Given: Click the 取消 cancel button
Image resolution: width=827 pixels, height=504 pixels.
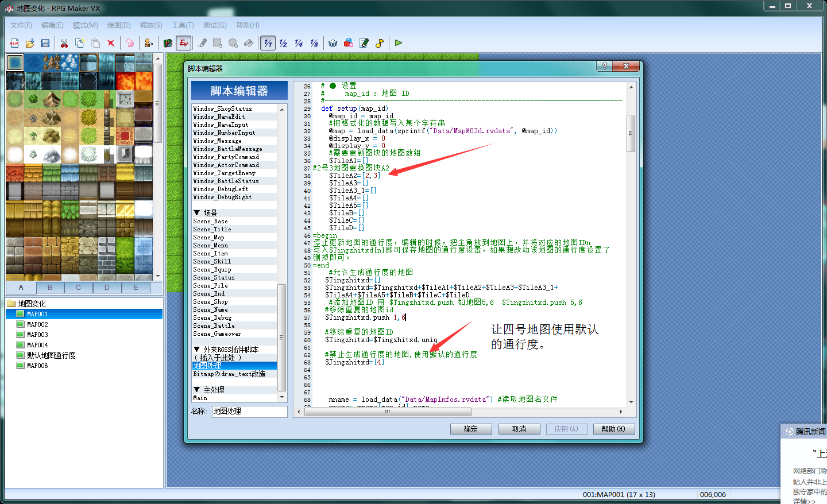Looking at the screenshot, I should tap(519, 429).
